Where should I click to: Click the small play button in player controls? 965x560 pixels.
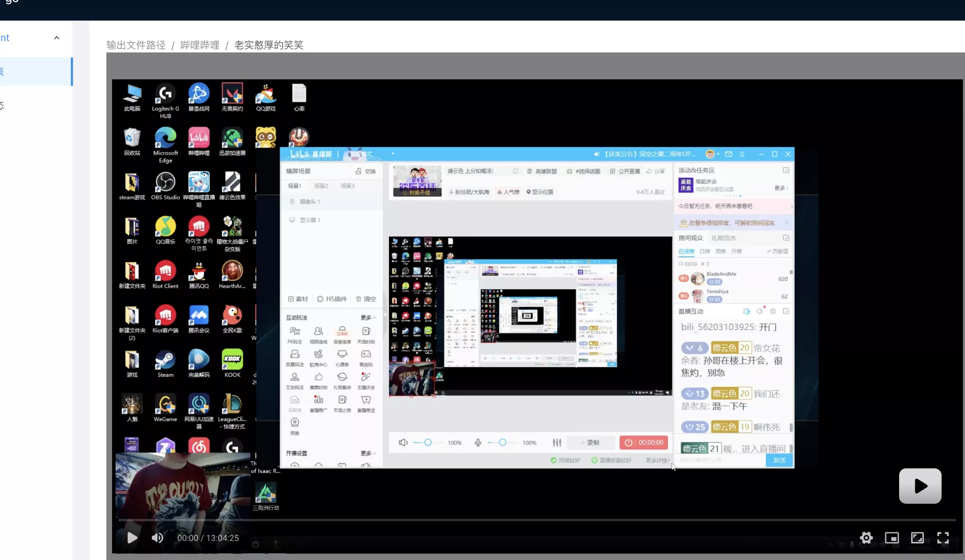[132, 538]
